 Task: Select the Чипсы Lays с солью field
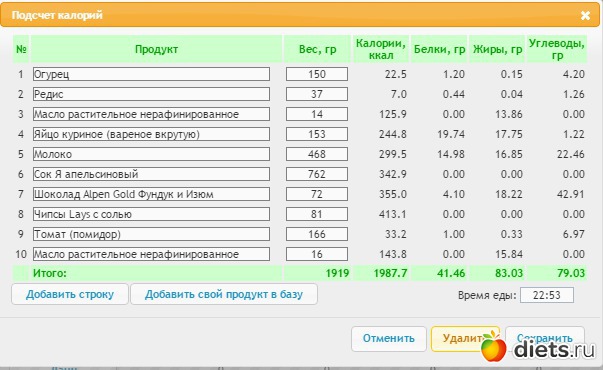click(151, 214)
